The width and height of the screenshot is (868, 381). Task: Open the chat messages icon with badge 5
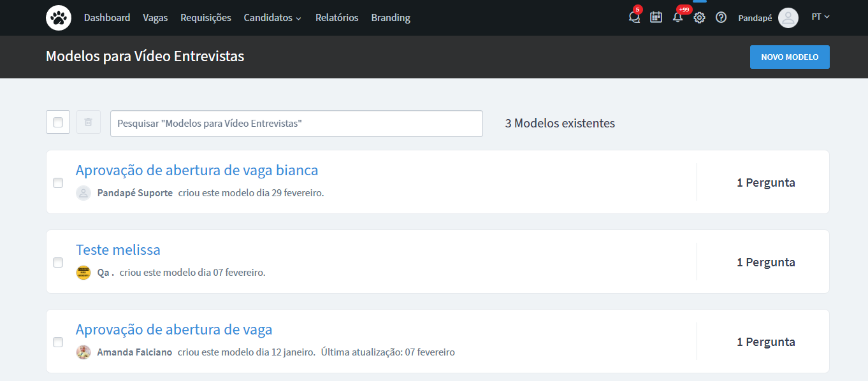[x=634, y=18]
